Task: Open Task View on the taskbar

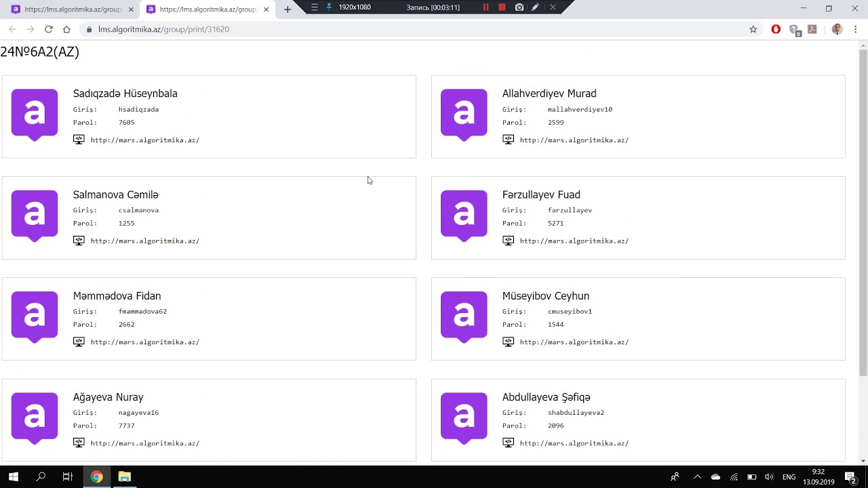Action: [x=67, y=476]
